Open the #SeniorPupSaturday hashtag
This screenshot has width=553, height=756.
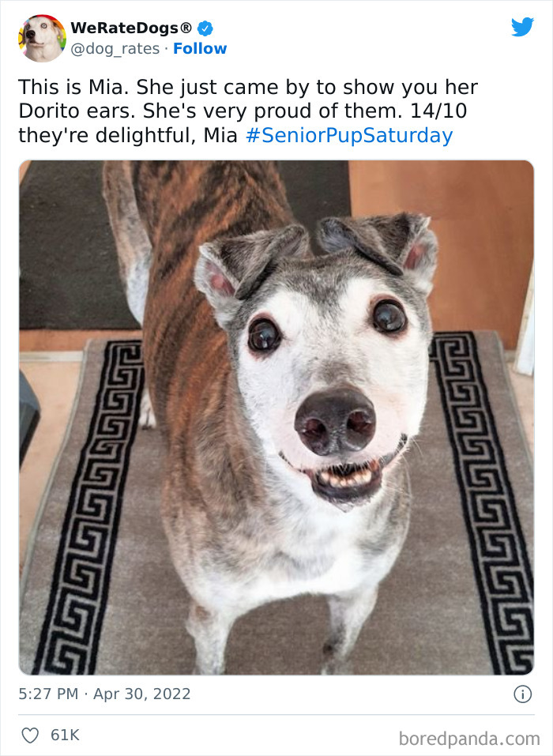click(349, 136)
